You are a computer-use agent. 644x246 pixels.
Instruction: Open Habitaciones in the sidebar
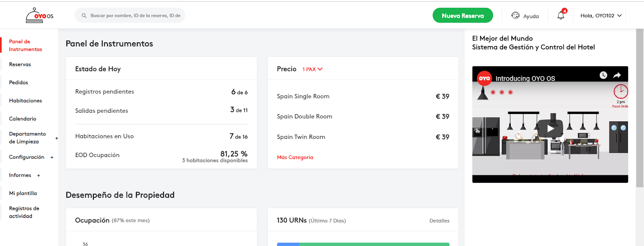pos(25,101)
